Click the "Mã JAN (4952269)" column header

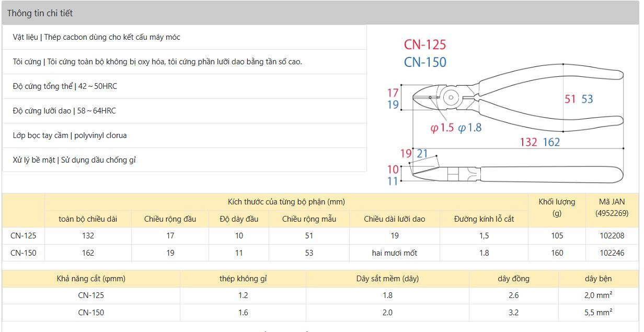point(612,210)
